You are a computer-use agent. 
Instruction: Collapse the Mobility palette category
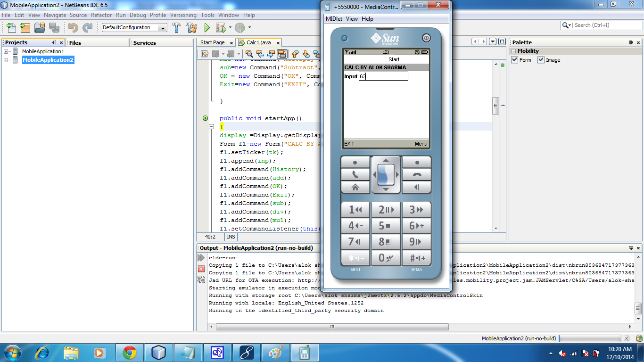(x=514, y=51)
